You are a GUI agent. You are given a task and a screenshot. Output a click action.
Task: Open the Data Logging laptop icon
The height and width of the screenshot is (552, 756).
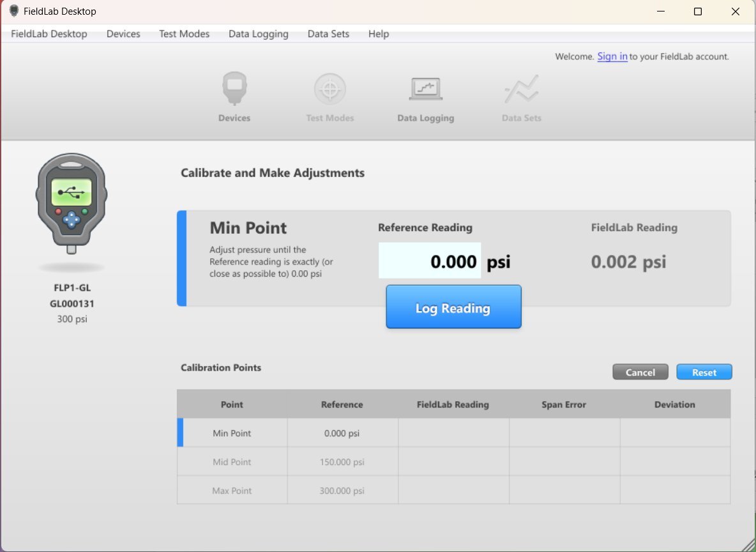pos(425,89)
